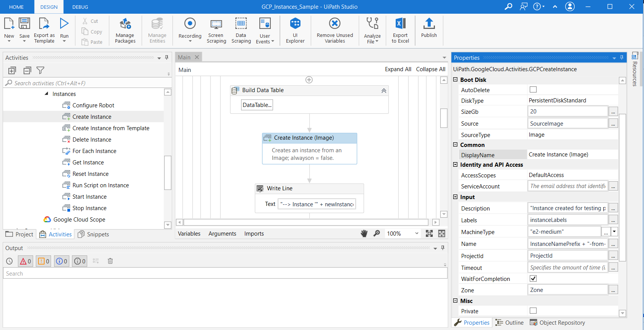Open zoom level 100% dropdown
644x330 pixels.
coord(417,233)
